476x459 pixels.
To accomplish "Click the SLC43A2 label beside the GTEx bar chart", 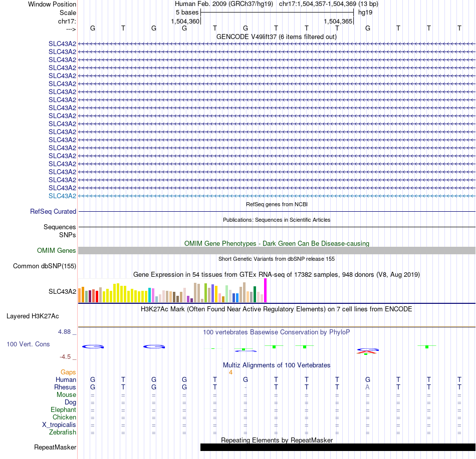I will [x=62, y=291].
